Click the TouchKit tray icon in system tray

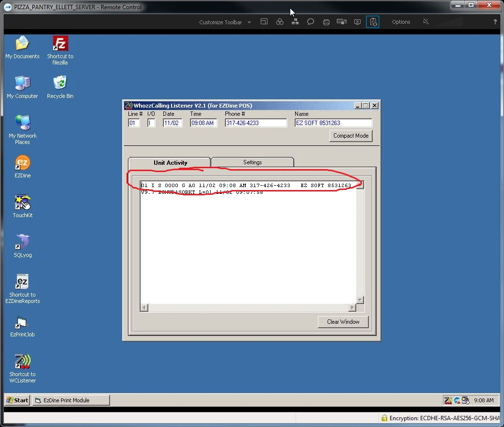465,400
